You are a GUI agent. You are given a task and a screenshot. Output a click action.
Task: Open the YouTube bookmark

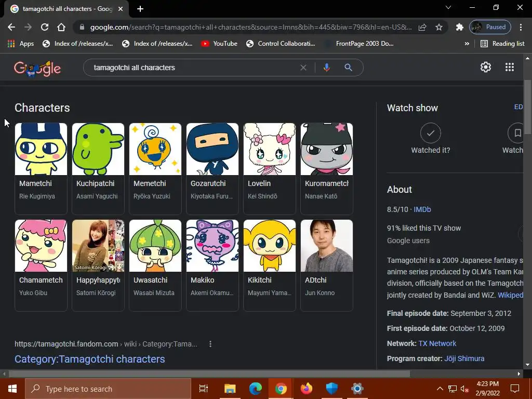point(219,44)
